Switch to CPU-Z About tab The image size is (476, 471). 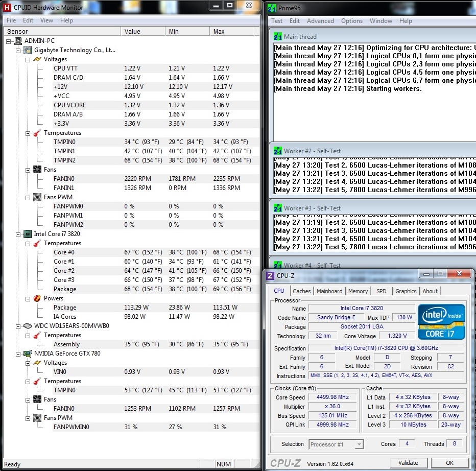430,291
